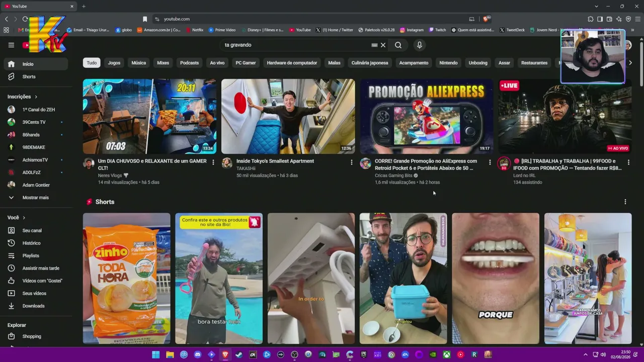Play the Promoção AliExpress thumbnail
Screen dimensions: 644x362
426,116
